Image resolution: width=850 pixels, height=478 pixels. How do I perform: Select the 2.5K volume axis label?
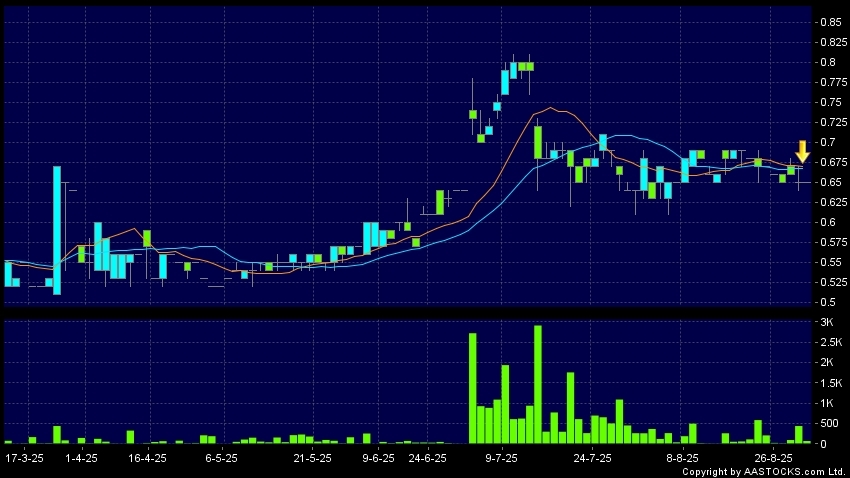coord(831,343)
